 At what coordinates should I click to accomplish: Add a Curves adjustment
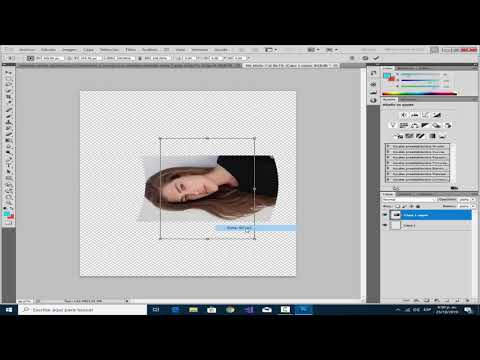[x=425, y=115]
